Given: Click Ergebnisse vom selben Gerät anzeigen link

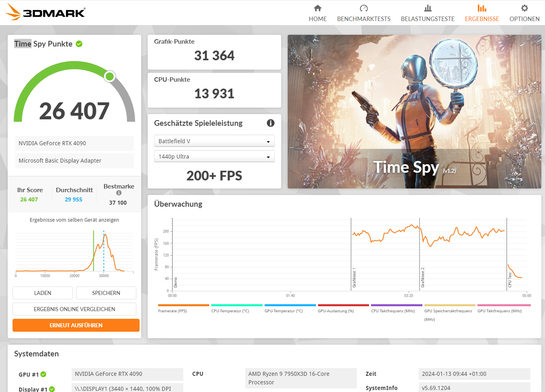Looking at the screenshot, I should pos(74,220).
